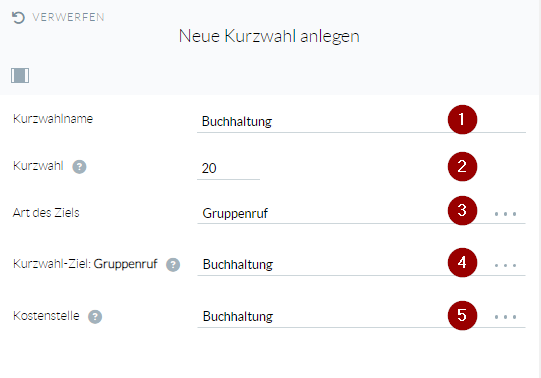This screenshot has width=541, height=378.
Task: Select the Art des Ziels Gruppenruf field
Action: [x=361, y=213]
